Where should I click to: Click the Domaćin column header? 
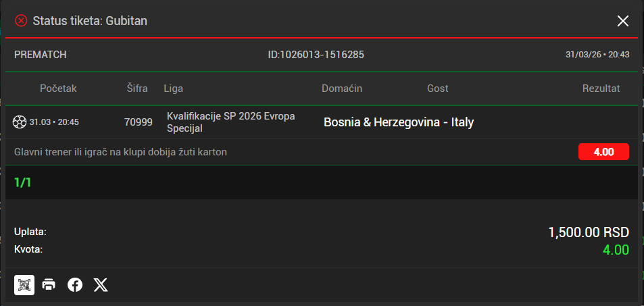(x=342, y=88)
